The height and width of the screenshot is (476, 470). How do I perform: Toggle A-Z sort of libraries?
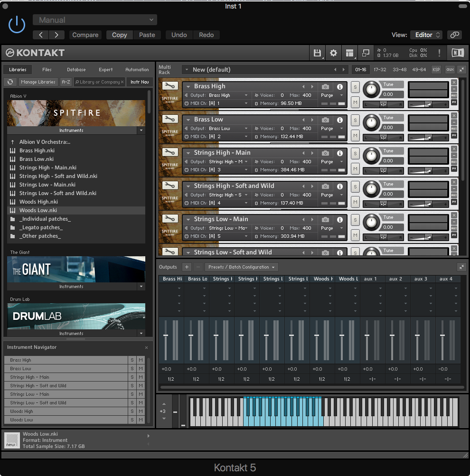tap(66, 82)
